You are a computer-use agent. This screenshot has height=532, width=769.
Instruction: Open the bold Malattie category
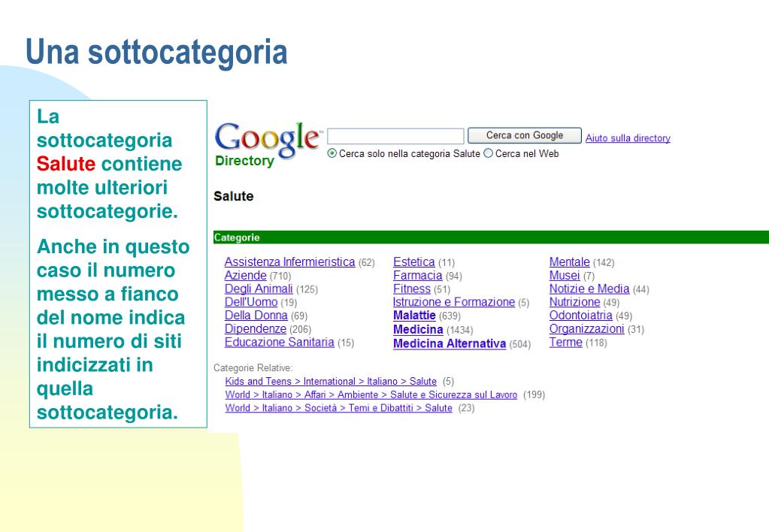pyautogui.click(x=414, y=316)
